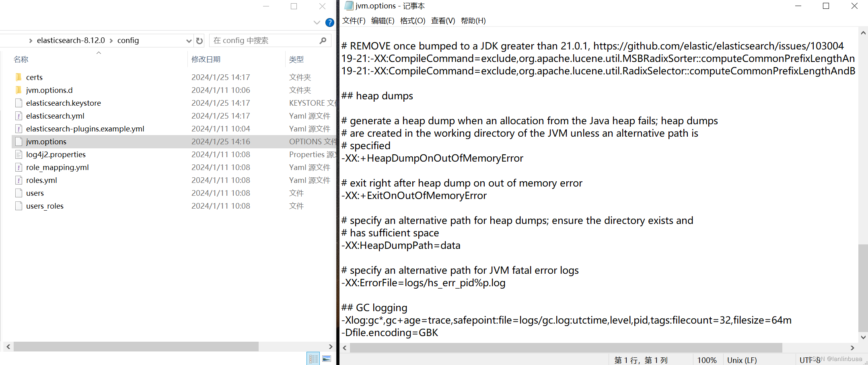Click the blue Help question mark icon

330,23
